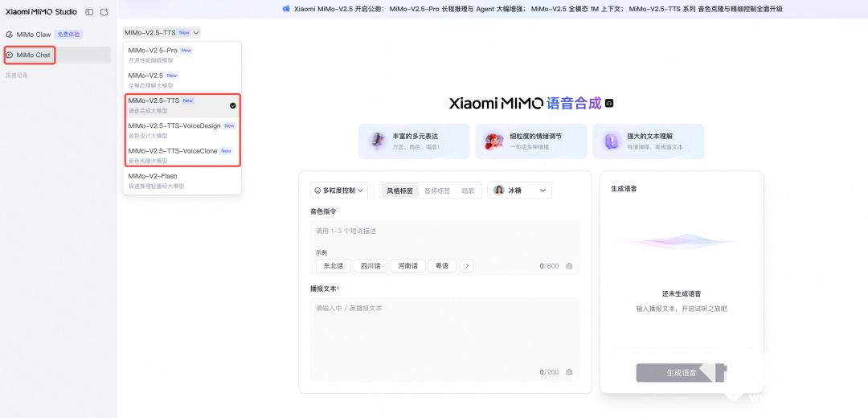Image resolution: width=868 pixels, height=418 pixels.
Task: Choose MiMo-V2.5-TTS-VoiceDesign model
Action: pos(182,130)
